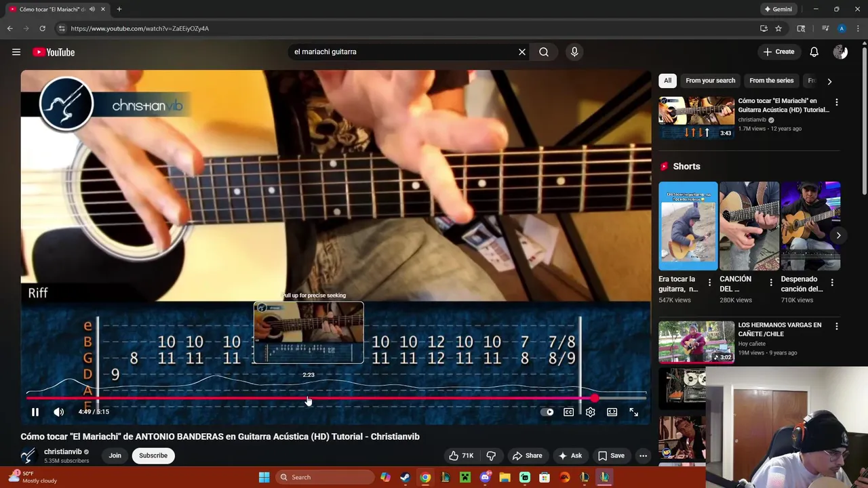Reload the page

pos(42,28)
